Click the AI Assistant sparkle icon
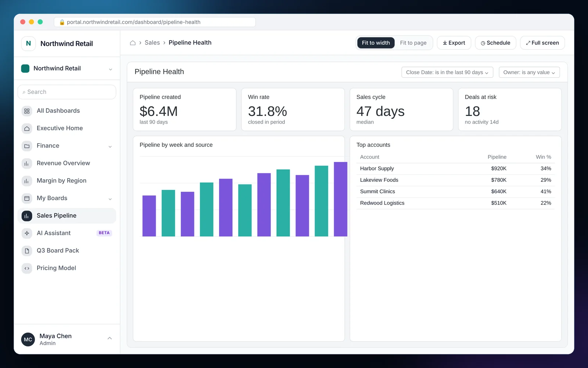The width and height of the screenshot is (588, 368). point(27,233)
